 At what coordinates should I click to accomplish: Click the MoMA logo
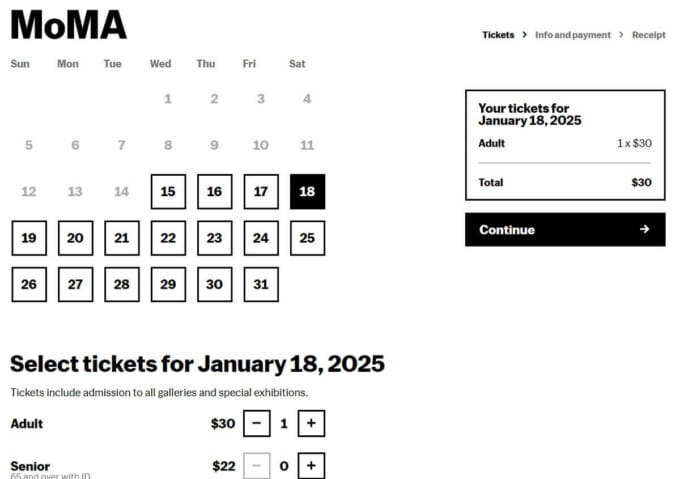click(68, 24)
